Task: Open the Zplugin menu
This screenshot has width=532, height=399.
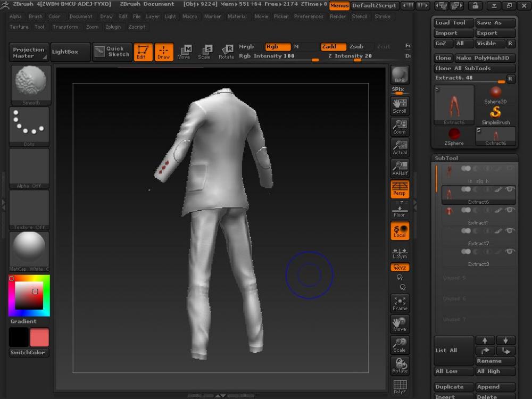Action: point(113,27)
